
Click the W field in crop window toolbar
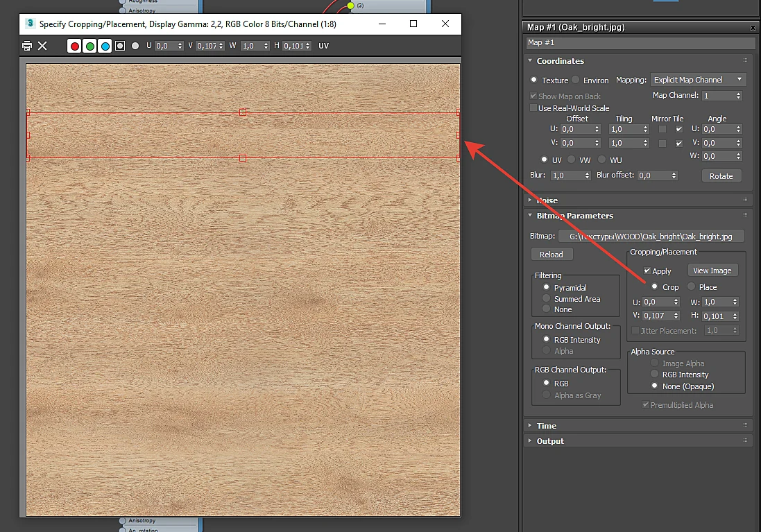252,46
